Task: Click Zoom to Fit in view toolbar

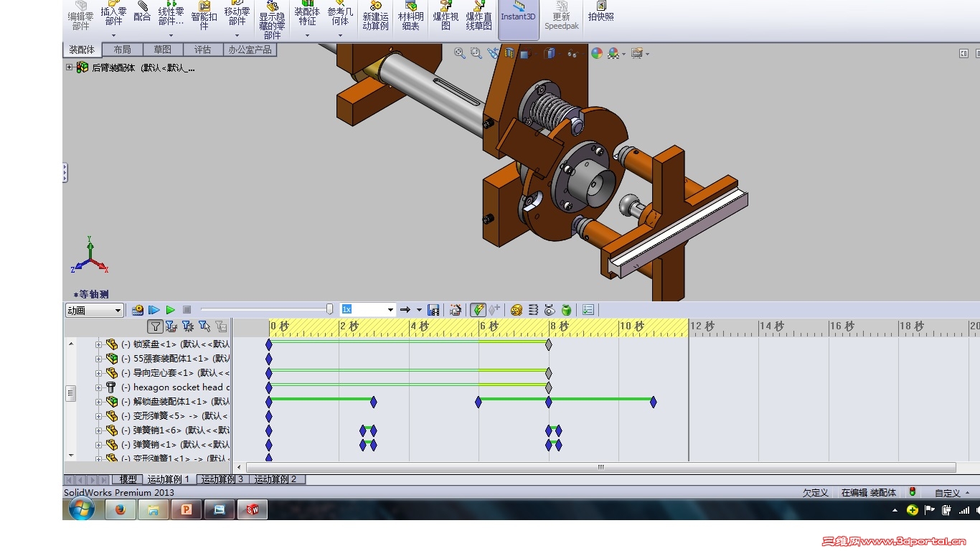Action: pyautogui.click(x=460, y=53)
